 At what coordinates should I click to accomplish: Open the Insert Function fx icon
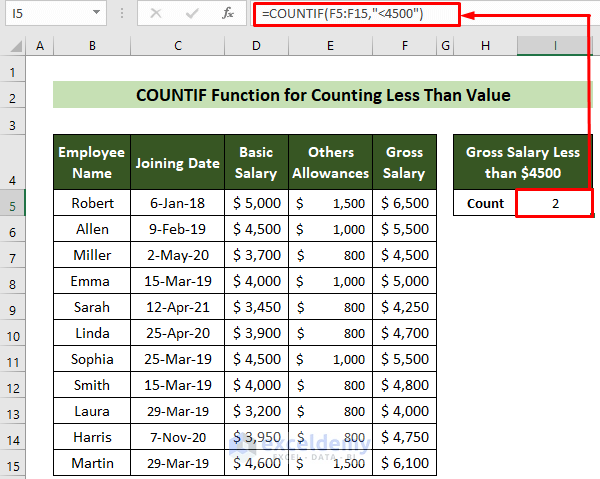pos(229,15)
